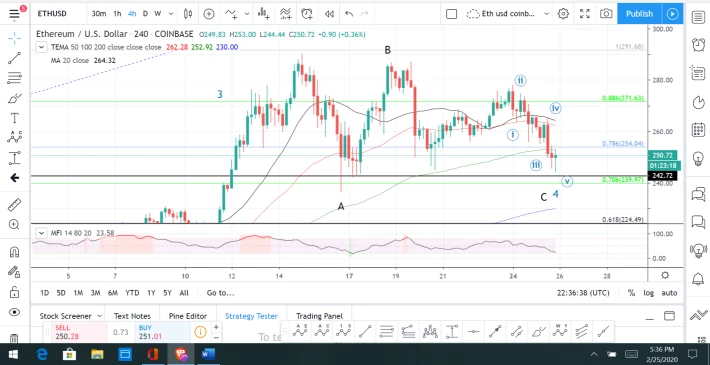Set date range to 1D
The width and height of the screenshot is (710, 365).
tap(44, 293)
